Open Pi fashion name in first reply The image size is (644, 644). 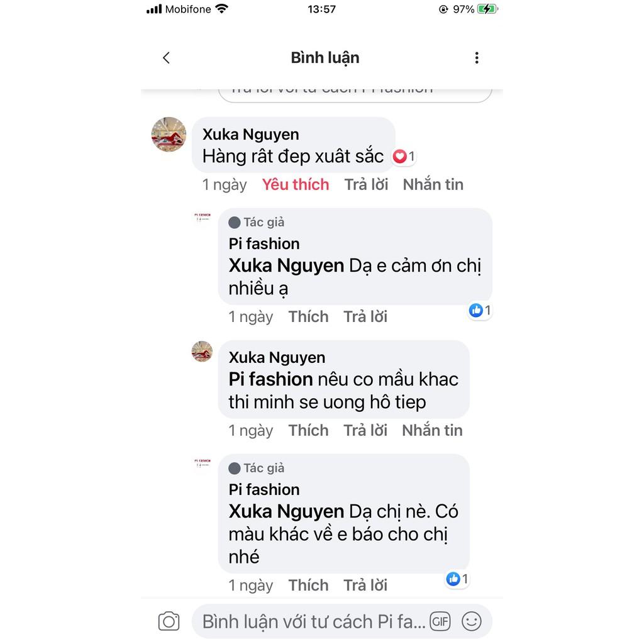click(264, 244)
